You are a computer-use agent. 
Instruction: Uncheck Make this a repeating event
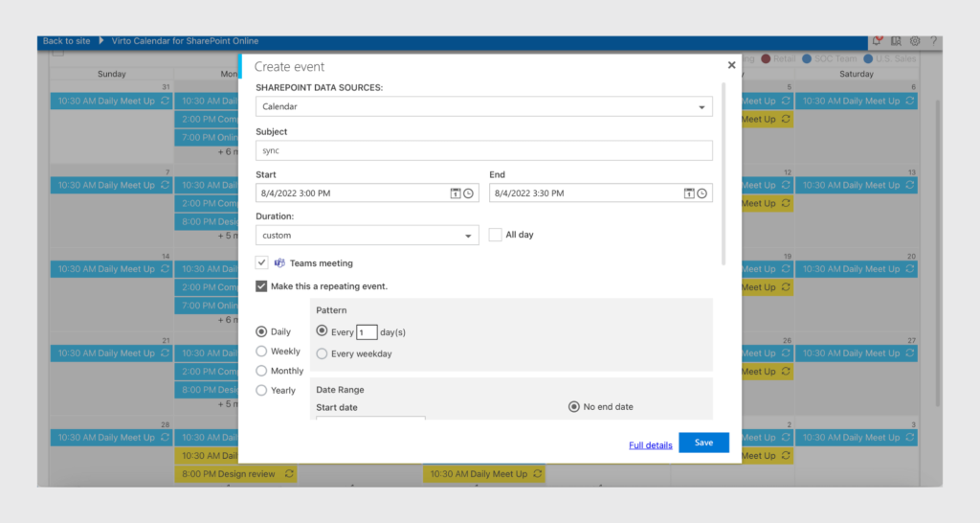(x=261, y=285)
